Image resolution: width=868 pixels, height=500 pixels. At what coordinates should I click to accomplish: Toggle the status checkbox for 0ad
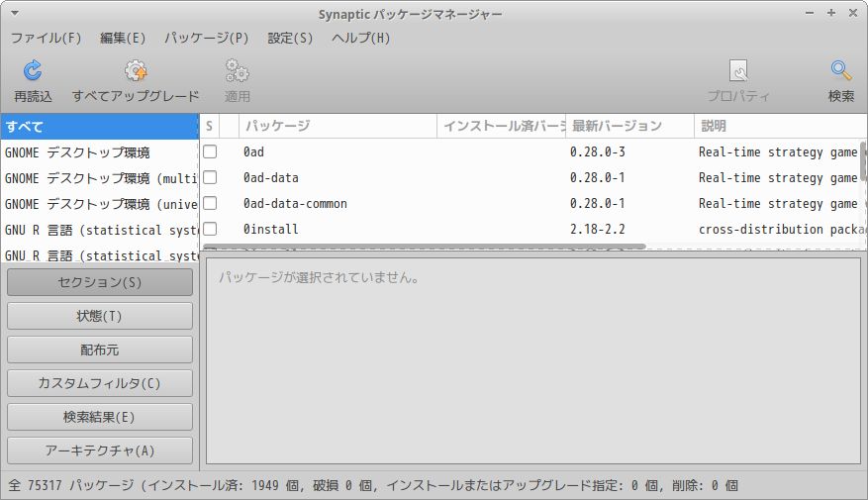[210, 151]
